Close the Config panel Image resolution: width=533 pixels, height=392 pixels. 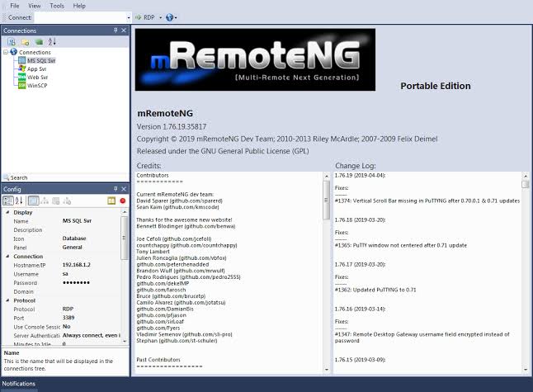(x=124, y=189)
